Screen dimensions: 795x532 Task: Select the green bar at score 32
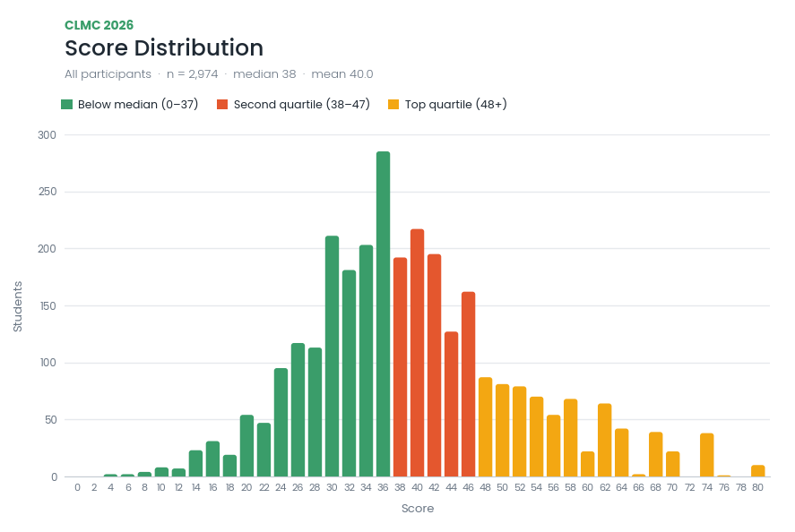pyautogui.click(x=349, y=373)
